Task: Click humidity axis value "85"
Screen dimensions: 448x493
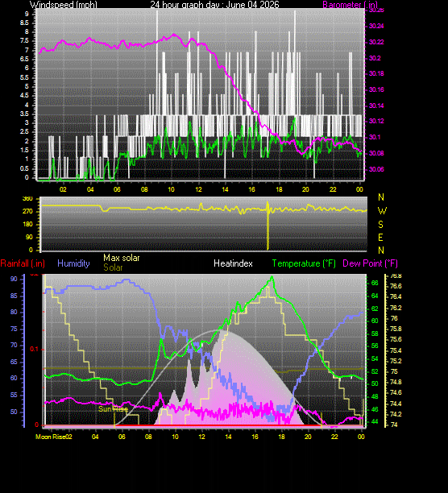Action: [14, 296]
